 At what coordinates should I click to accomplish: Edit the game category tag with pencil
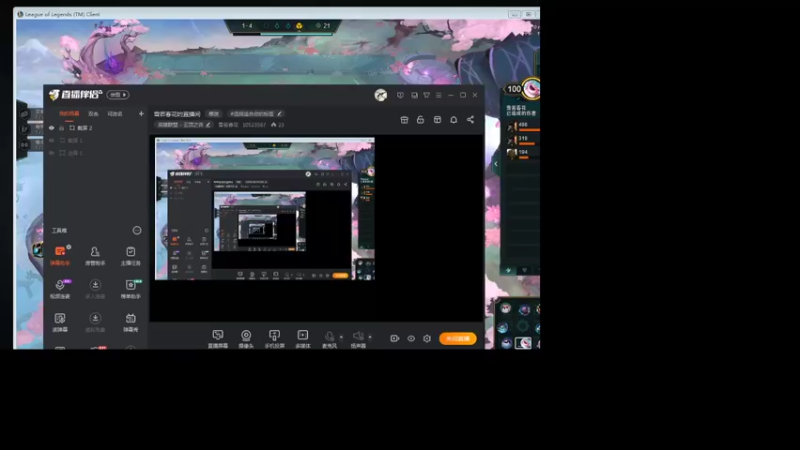(x=208, y=124)
